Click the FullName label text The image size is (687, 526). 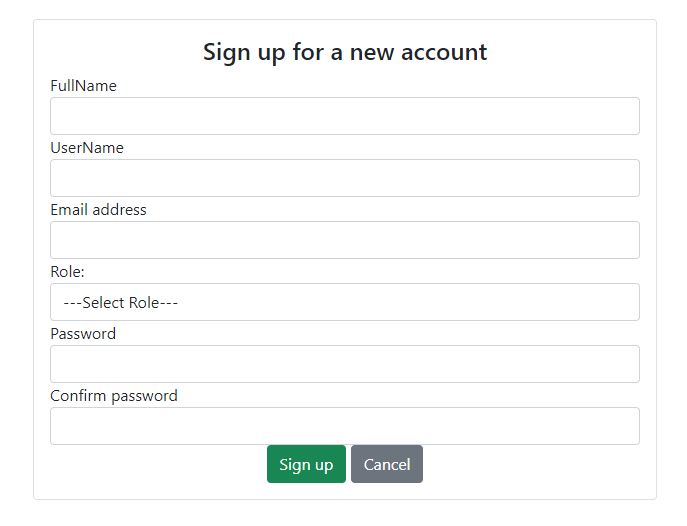tap(83, 86)
